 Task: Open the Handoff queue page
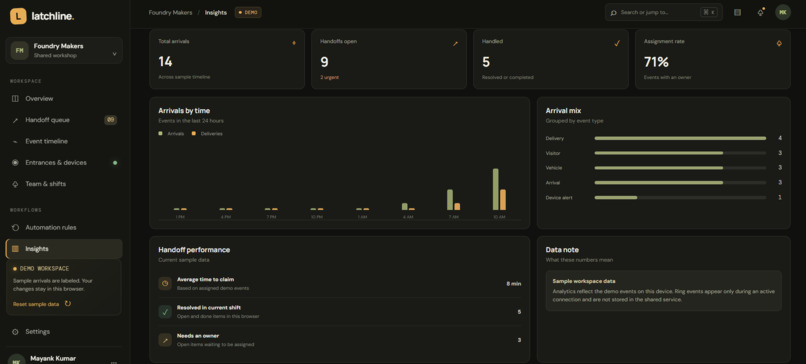[64, 120]
